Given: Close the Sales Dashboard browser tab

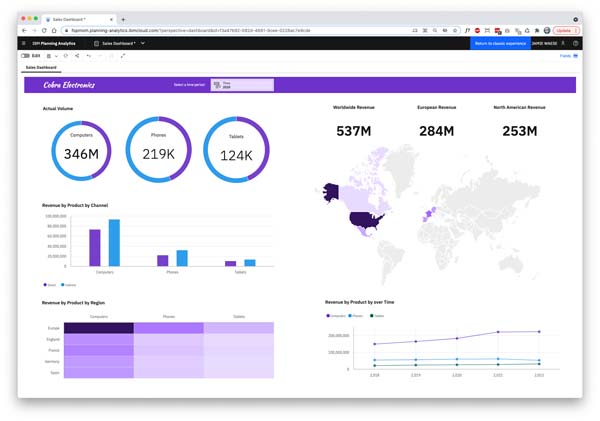Looking at the screenshot, I should tap(111, 20).
